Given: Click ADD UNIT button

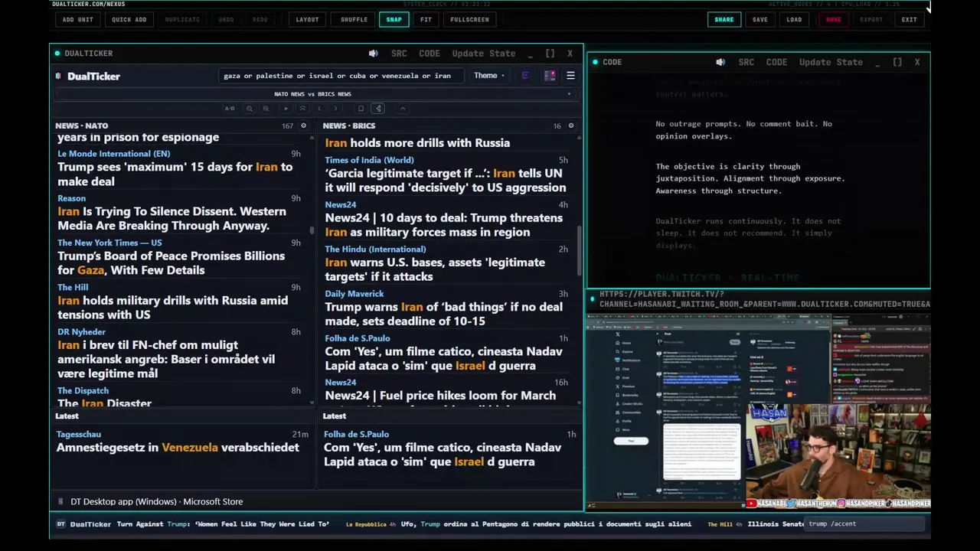Looking at the screenshot, I should click(x=78, y=19).
